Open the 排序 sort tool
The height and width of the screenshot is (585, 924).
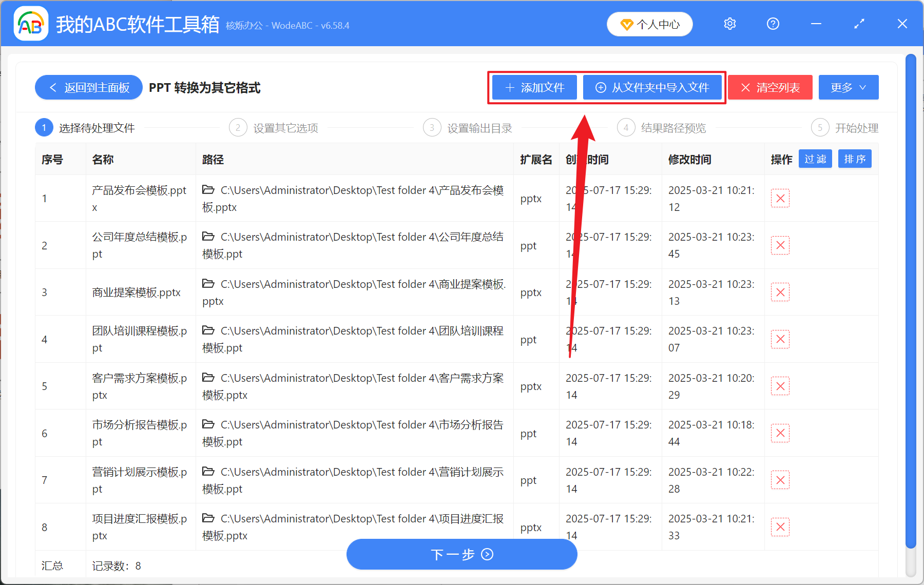(x=855, y=159)
